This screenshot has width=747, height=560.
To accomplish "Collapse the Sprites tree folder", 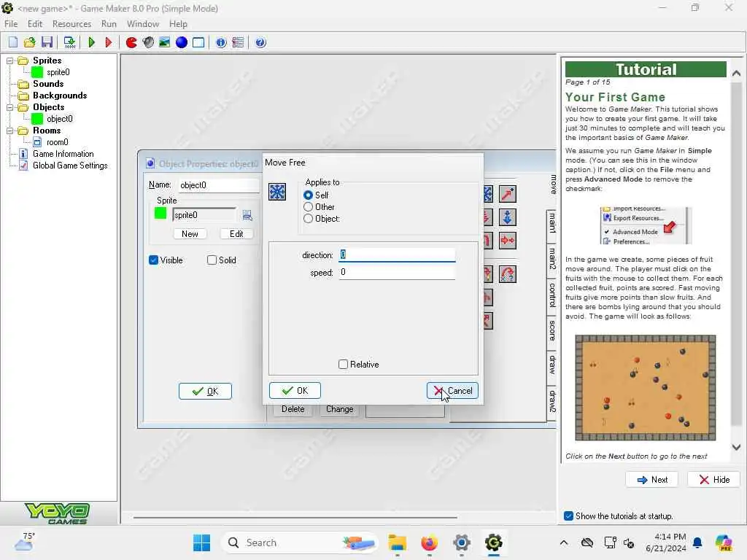I will pos(9,61).
